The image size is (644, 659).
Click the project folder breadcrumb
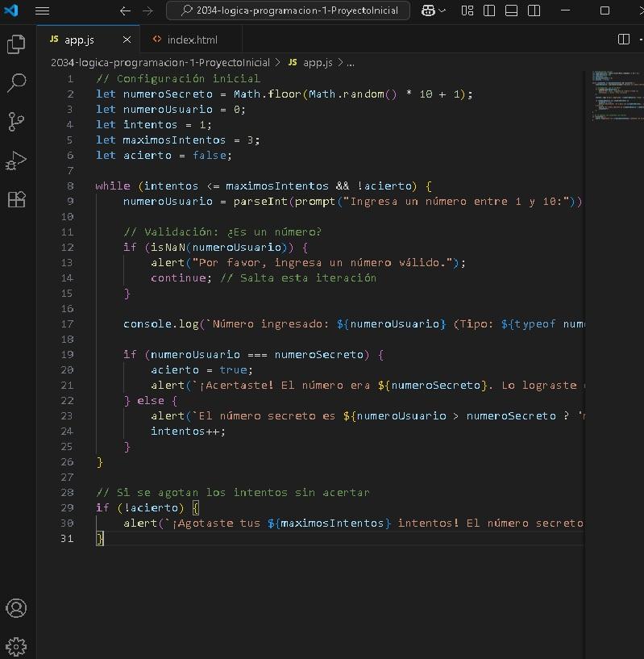click(x=160, y=63)
